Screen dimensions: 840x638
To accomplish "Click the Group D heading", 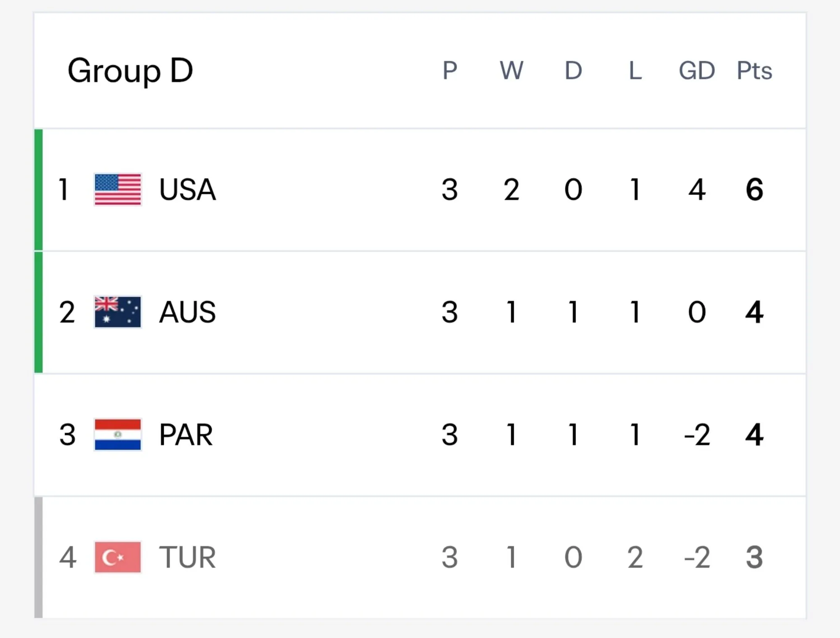I will (130, 71).
